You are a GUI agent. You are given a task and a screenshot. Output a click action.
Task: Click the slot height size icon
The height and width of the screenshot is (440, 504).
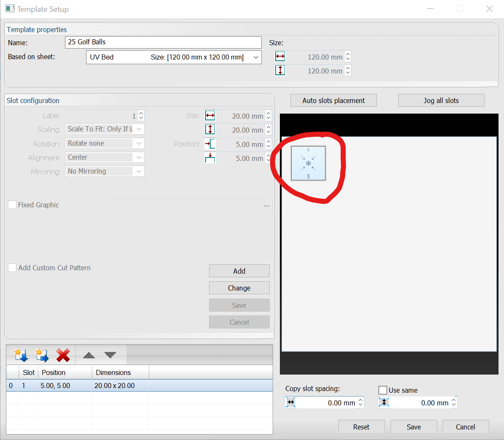pyautogui.click(x=210, y=130)
